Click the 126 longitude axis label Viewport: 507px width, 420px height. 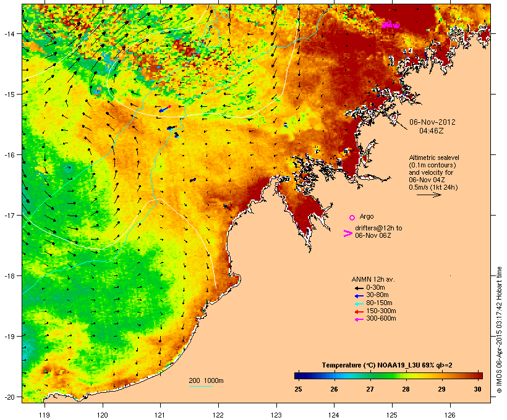click(x=450, y=415)
